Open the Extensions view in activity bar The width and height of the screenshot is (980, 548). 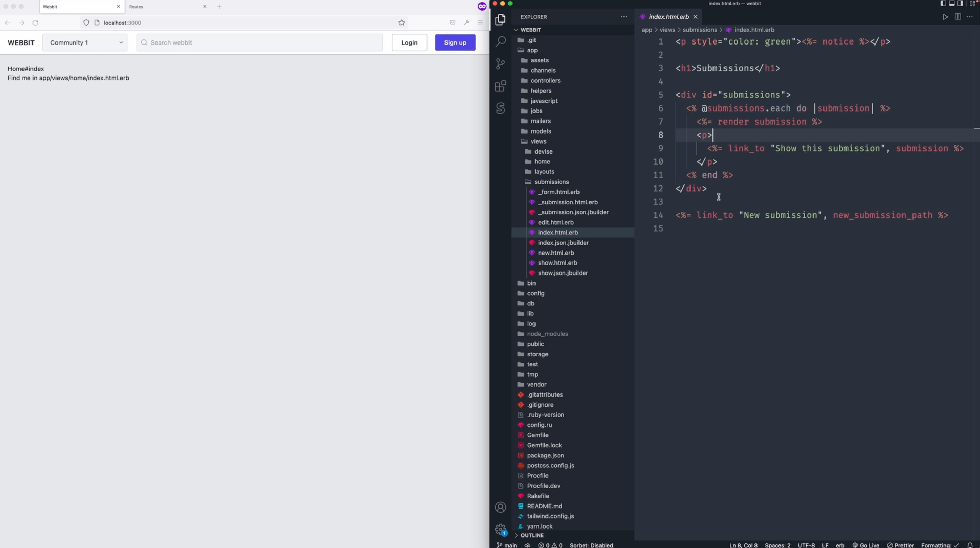500,86
